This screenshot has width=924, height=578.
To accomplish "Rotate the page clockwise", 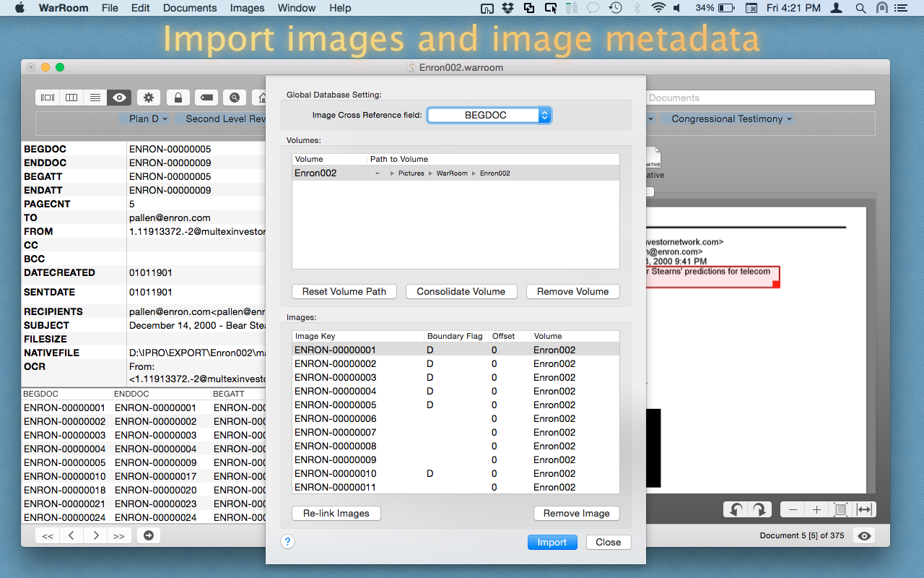I will (x=759, y=509).
